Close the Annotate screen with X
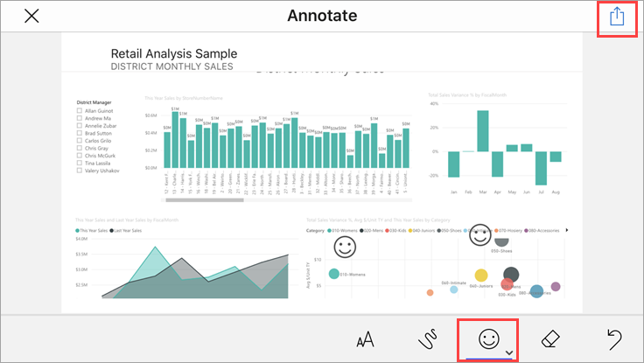Screen dimensions: 644x363 coord(32,17)
